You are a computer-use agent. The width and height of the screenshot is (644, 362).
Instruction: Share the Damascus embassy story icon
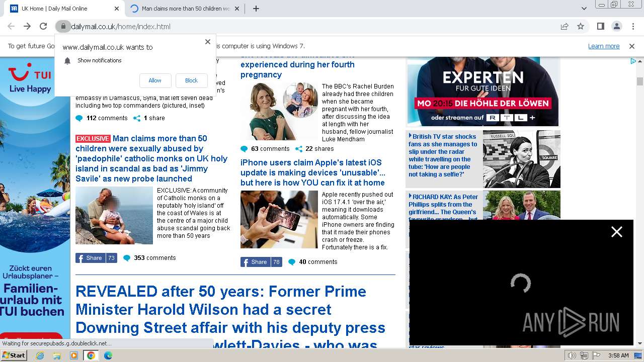point(137,118)
